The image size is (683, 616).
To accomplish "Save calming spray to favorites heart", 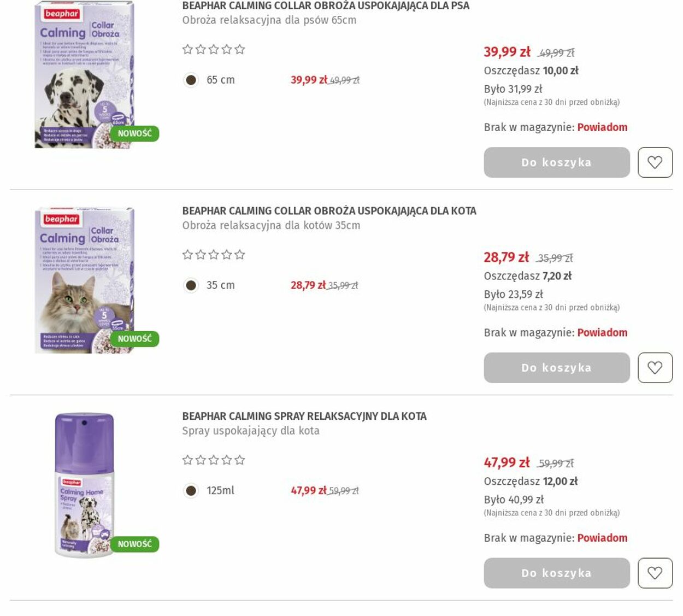I will 655,573.
